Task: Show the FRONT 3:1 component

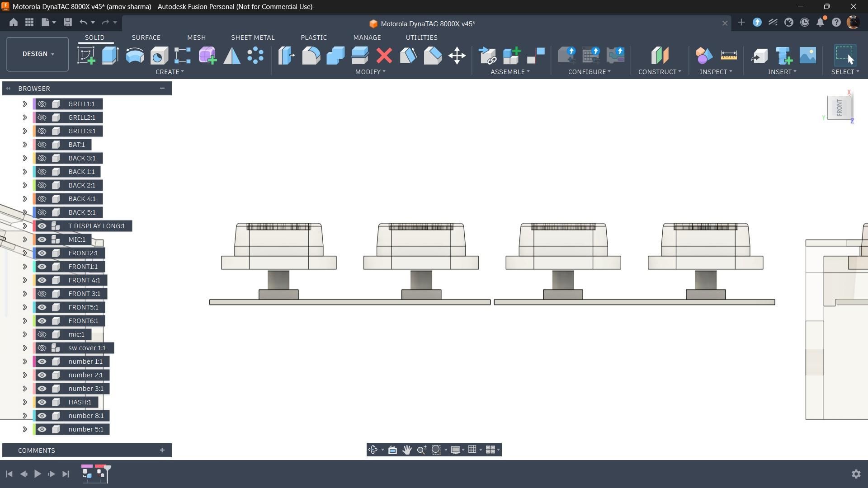Action: click(42, 294)
